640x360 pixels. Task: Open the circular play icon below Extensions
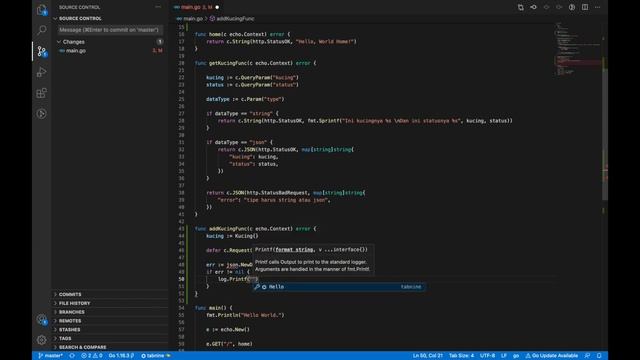pos(42,113)
